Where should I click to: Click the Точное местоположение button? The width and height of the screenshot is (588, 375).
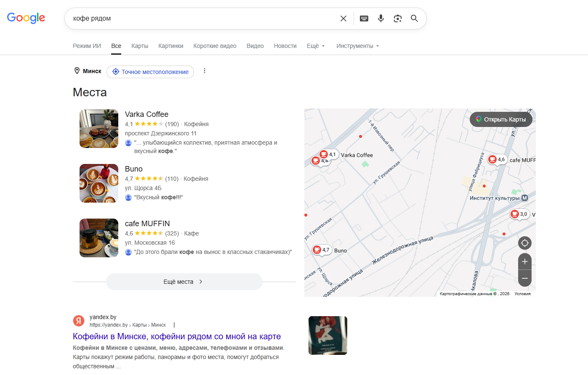click(150, 72)
